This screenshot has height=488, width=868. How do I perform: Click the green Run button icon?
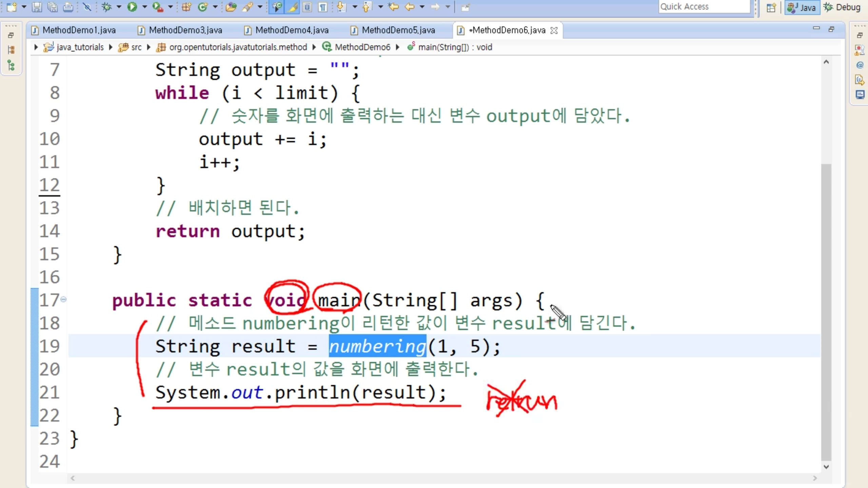tap(132, 7)
